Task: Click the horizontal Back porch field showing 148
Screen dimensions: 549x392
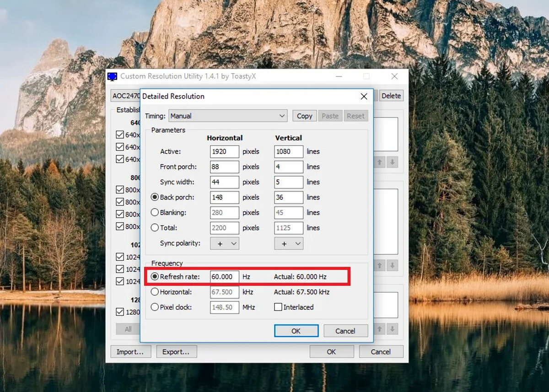Action: point(225,197)
